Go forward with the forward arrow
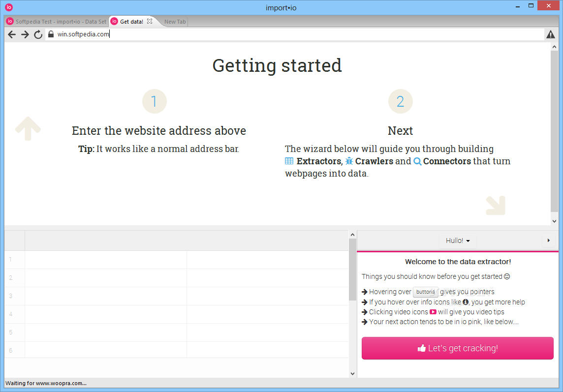 [25, 34]
